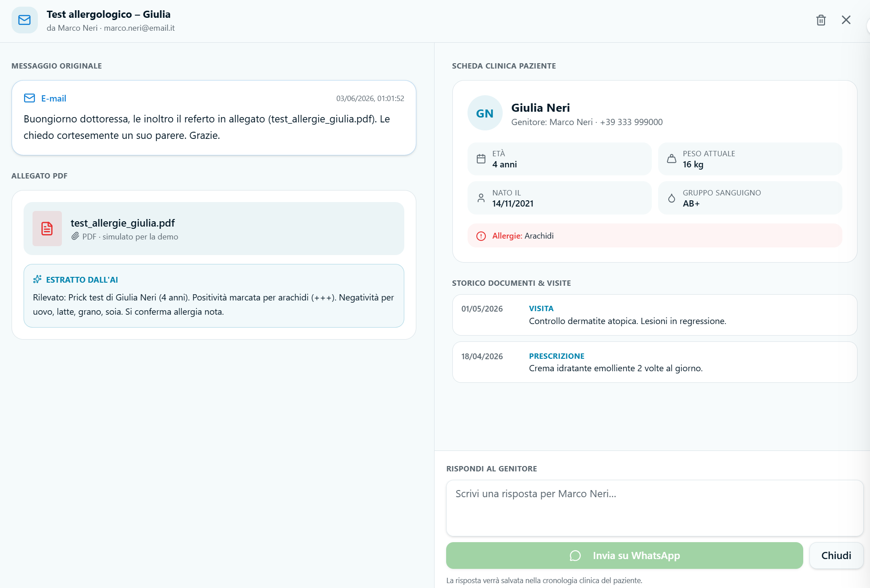Click the blood group value AB+

(691, 203)
